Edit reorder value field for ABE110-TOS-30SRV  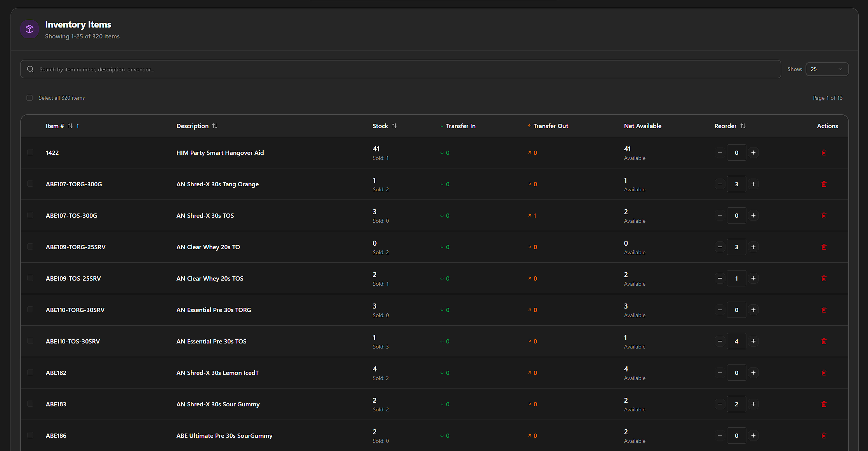[736, 341]
